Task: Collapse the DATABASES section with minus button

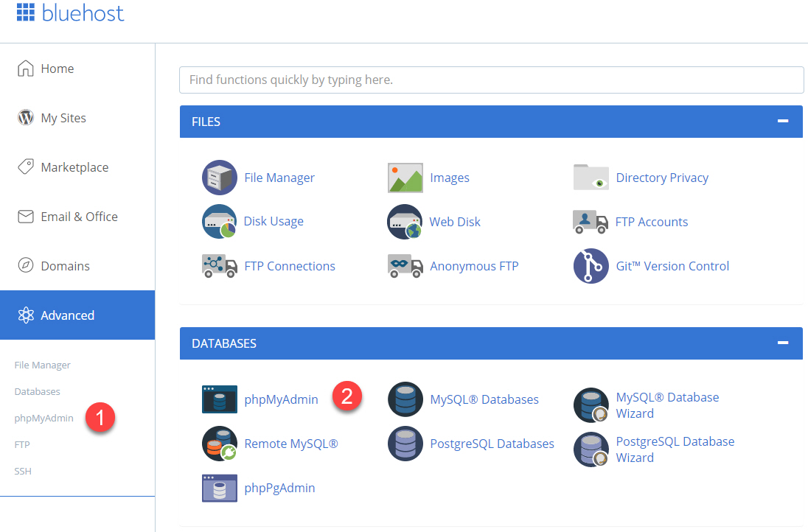Action: pyautogui.click(x=783, y=343)
